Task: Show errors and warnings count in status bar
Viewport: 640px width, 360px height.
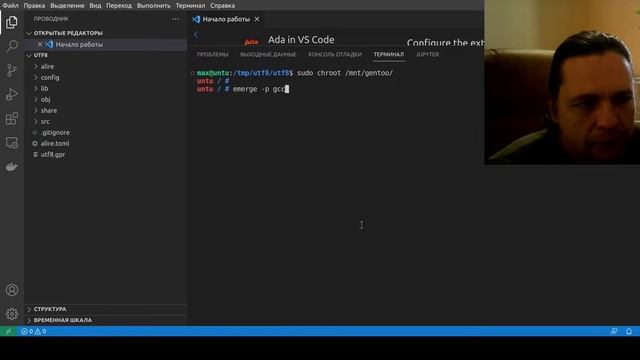Action: pos(34,331)
